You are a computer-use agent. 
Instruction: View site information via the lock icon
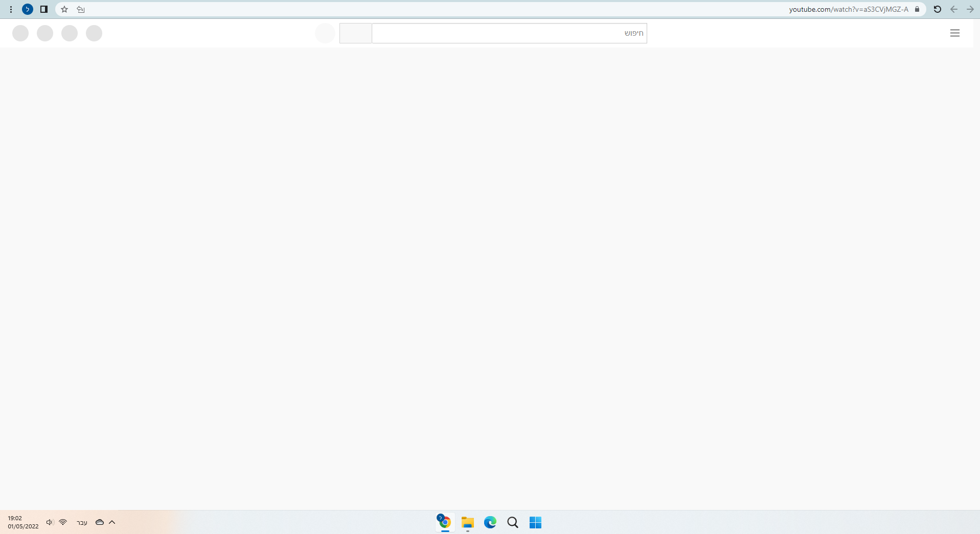[x=917, y=9]
